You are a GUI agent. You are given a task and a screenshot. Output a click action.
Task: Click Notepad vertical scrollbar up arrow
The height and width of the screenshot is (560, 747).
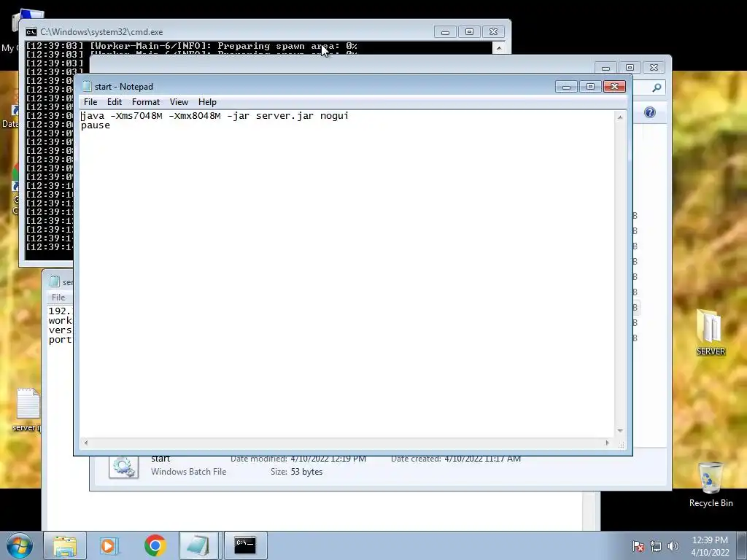pos(620,117)
